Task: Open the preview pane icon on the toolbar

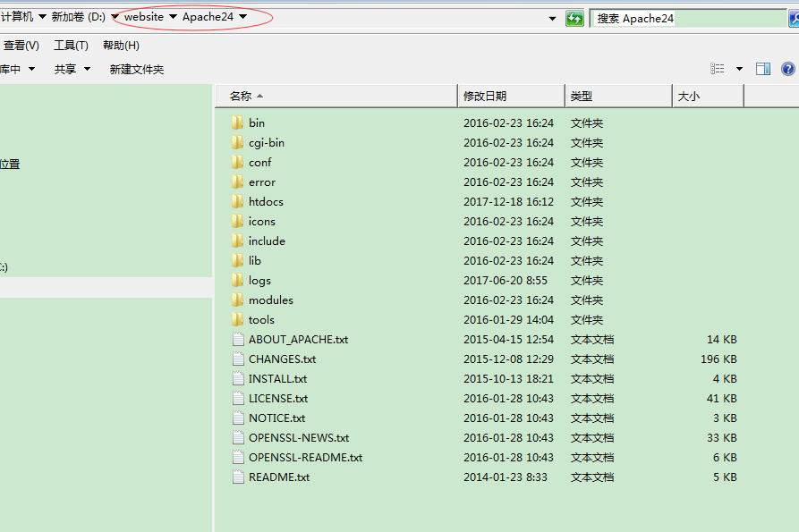Action: 762,68
